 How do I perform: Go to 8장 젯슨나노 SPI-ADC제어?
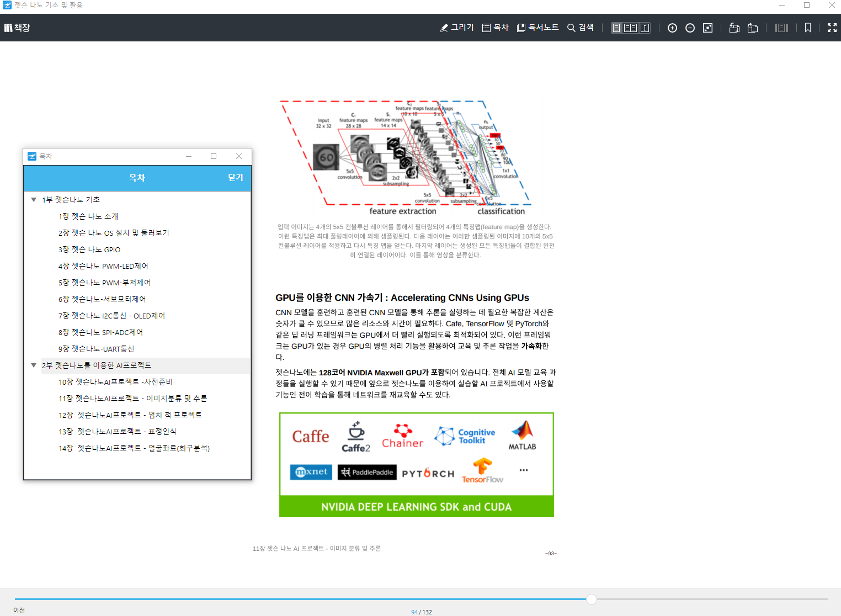tap(100, 332)
